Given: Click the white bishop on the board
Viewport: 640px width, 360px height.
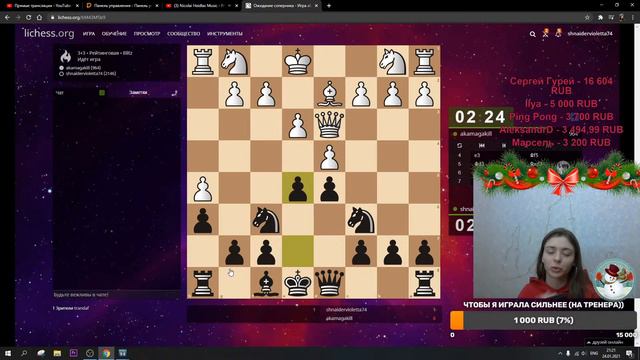Looking at the screenshot, I should click(329, 93).
